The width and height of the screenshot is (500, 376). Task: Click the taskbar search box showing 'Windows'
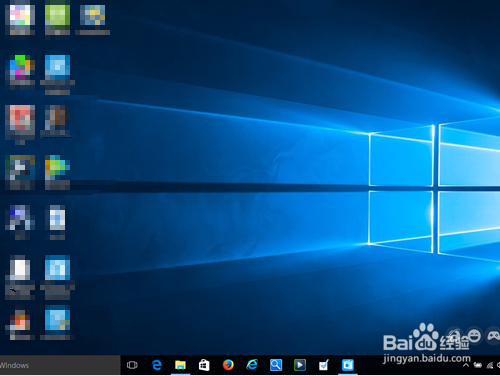(60, 365)
